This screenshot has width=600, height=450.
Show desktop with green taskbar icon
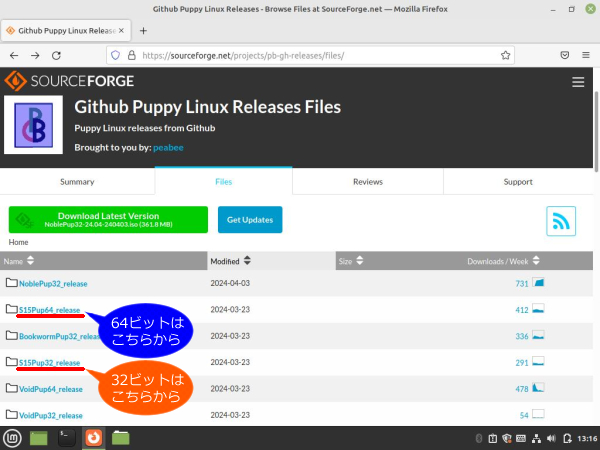(x=39, y=438)
